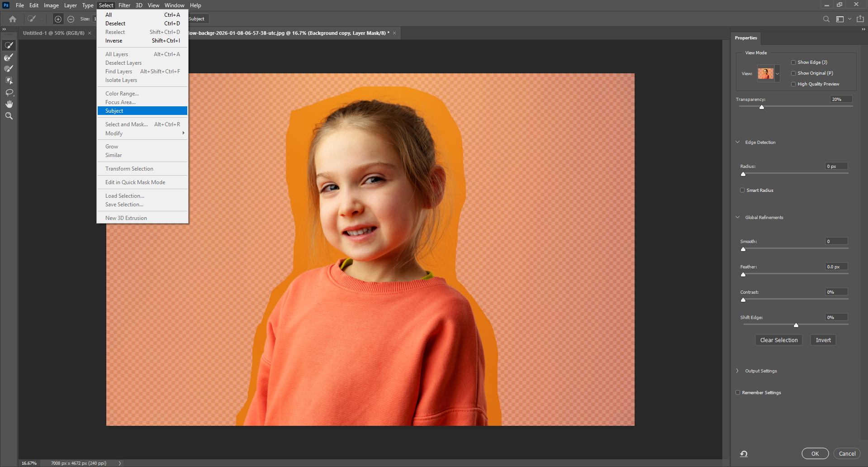Click Clear Selection
The image size is (868, 467).
coord(778,340)
